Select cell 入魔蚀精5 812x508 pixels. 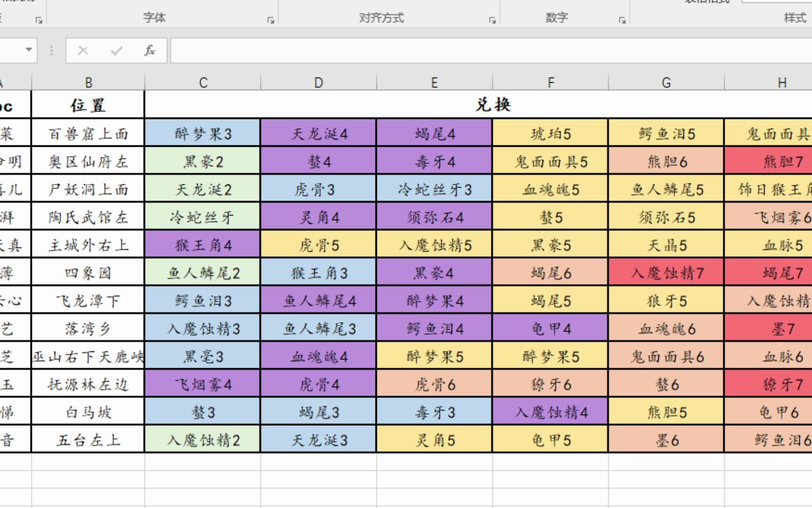435,245
